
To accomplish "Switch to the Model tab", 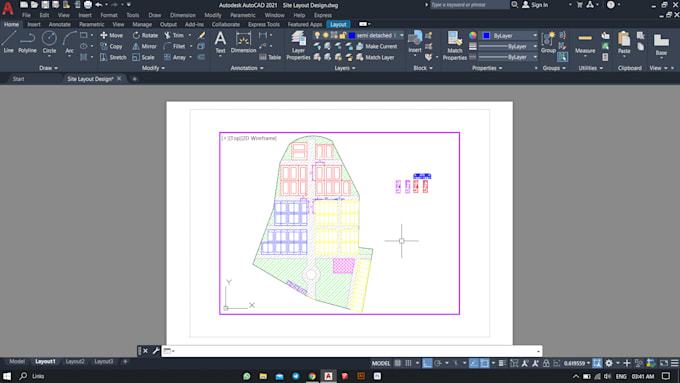I will [17, 361].
